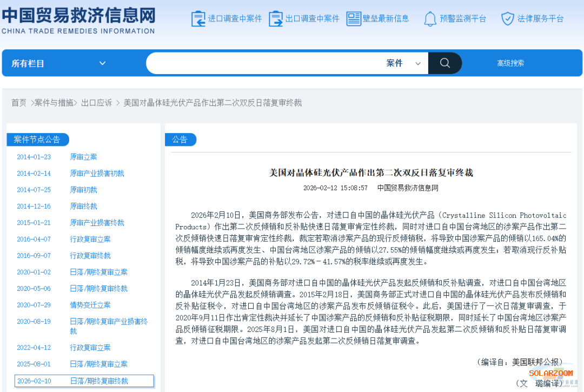The image size is (584, 392).
Task: Open the 案件 search type dropdown
Action: 403,63
